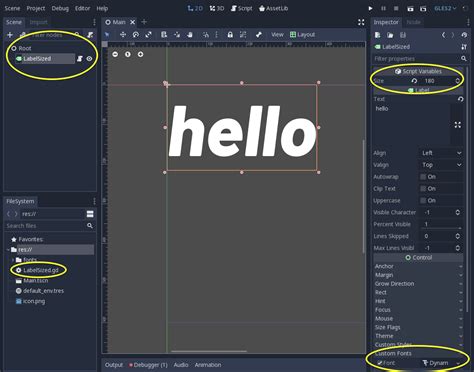Attach script button in Scene dock

90,35
